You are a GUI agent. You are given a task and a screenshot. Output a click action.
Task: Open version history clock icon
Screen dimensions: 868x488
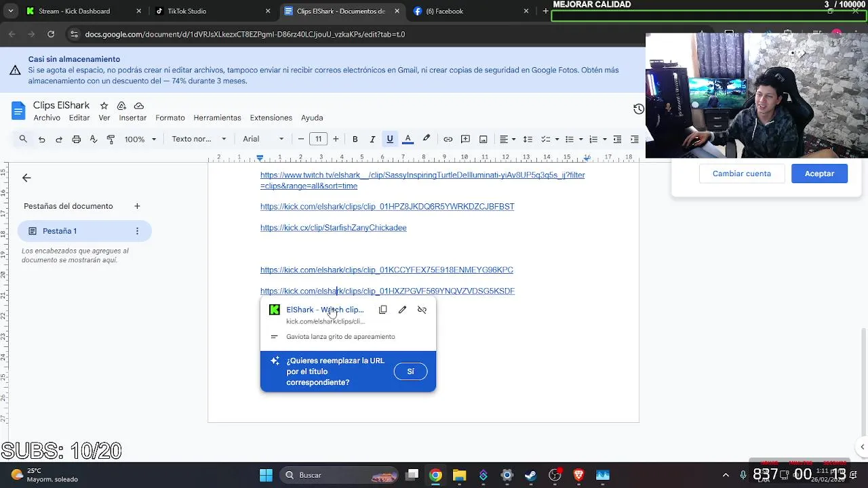click(x=638, y=109)
